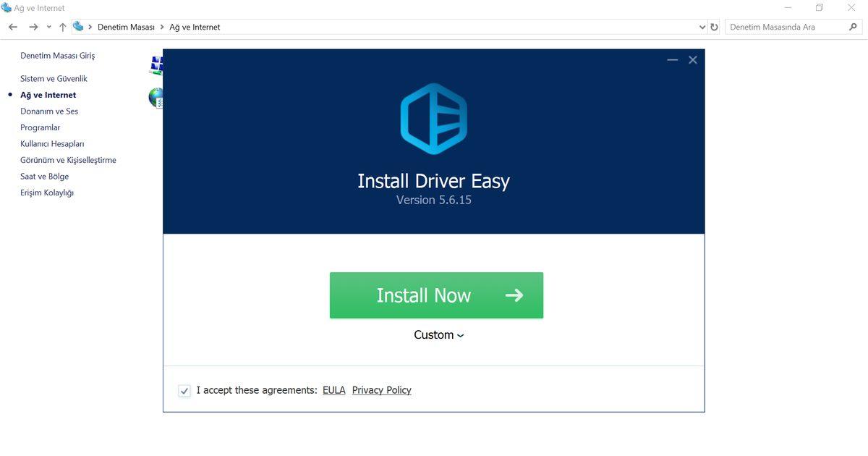Screen dimensions: 868x456
Task: Toggle the accept agreements checkbox
Action: pos(184,391)
